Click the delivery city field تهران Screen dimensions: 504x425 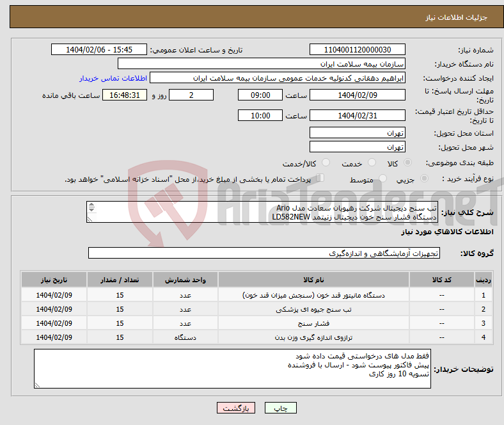357,147
